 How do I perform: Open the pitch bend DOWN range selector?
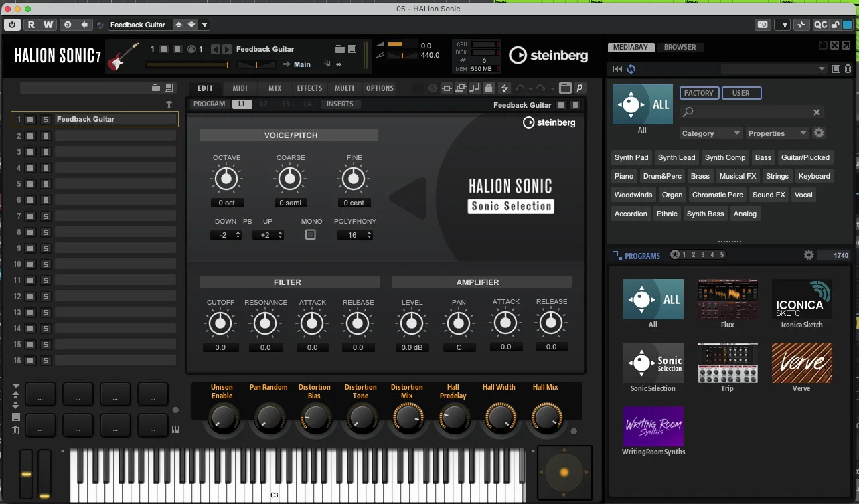(226, 235)
